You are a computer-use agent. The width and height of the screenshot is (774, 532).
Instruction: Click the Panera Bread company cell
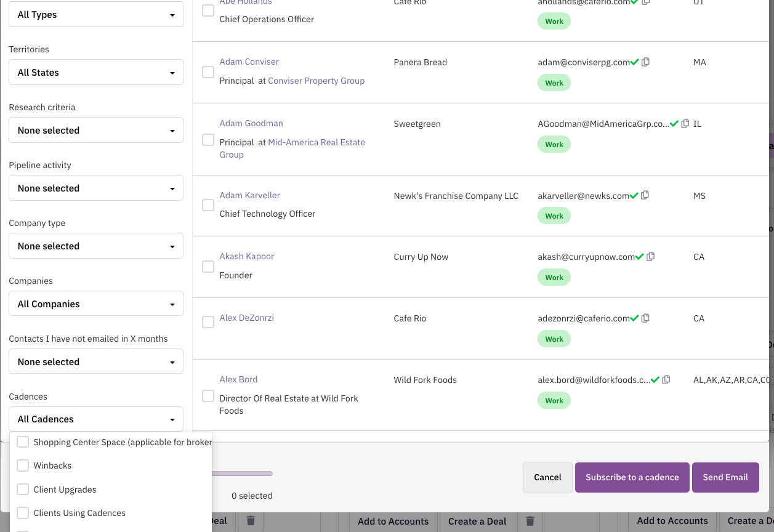[x=421, y=62]
